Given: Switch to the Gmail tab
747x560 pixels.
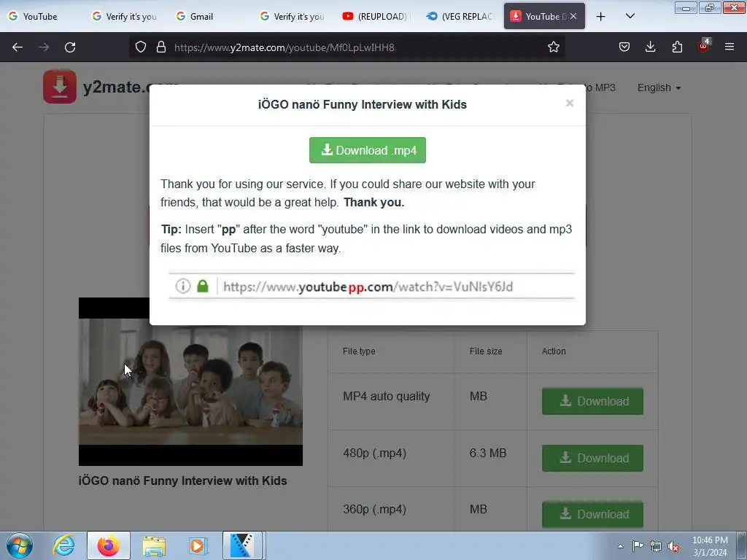Looking at the screenshot, I should coord(209,17).
